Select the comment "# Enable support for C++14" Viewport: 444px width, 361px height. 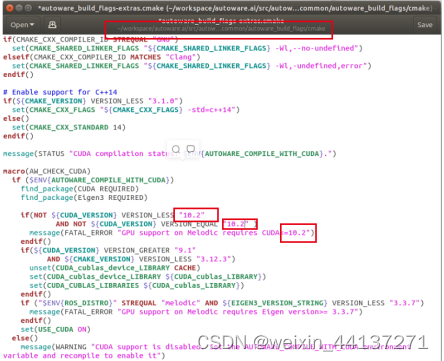click(60, 92)
